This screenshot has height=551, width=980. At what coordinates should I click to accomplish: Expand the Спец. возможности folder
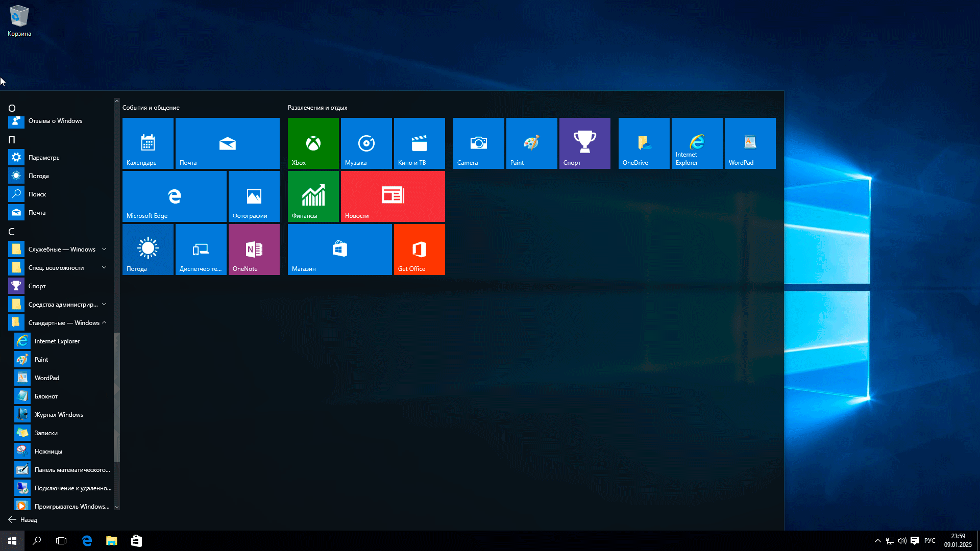click(x=60, y=268)
